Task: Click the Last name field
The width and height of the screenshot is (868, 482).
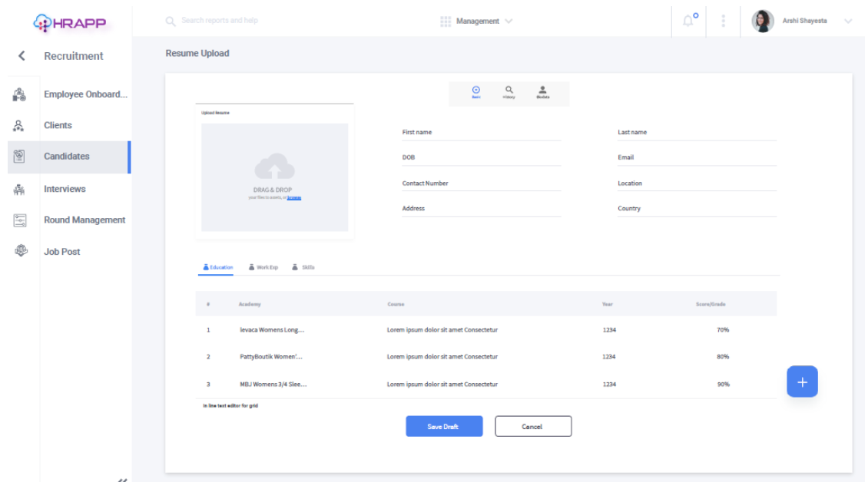Action: click(697, 134)
